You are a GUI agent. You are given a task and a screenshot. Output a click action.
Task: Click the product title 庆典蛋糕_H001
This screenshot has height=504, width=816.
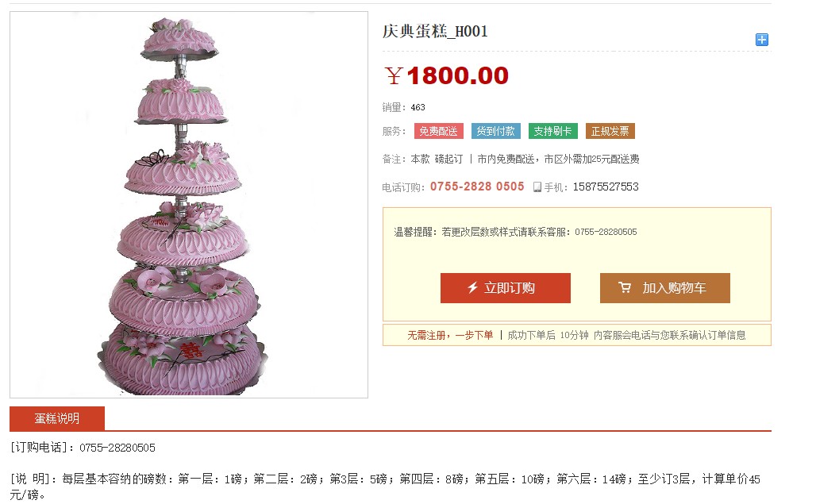tap(435, 31)
